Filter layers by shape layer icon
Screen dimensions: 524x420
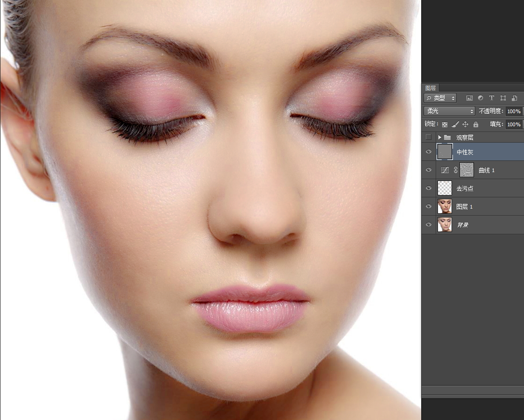click(503, 98)
